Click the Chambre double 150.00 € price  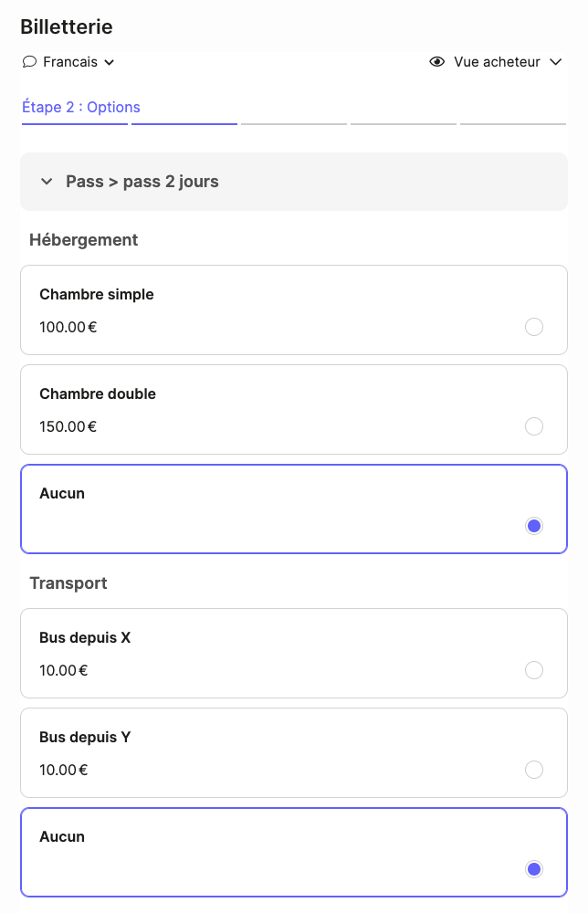pyautogui.click(x=68, y=426)
